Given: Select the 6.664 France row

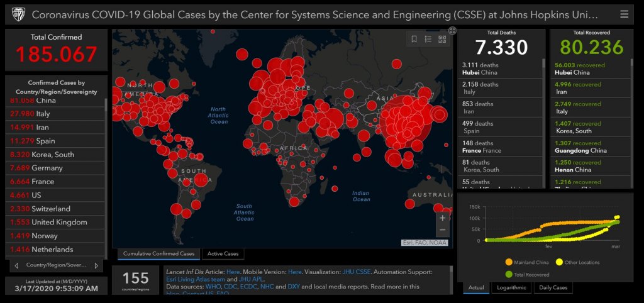Looking at the screenshot, I should (x=55, y=182).
